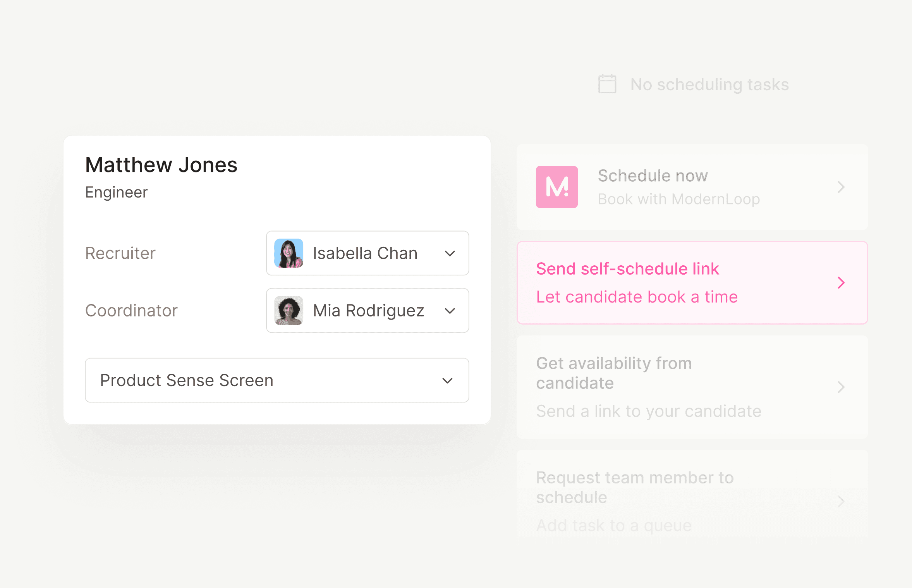Click the Send self-schedule link arrow icon
This screenshot has width=912, height=588.
841,283
